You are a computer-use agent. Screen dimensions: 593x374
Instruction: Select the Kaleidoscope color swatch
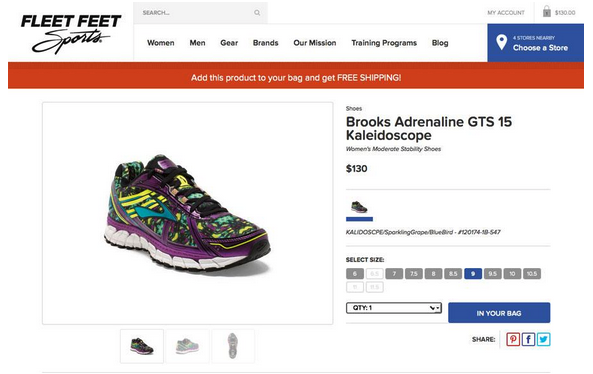(359, 207)
